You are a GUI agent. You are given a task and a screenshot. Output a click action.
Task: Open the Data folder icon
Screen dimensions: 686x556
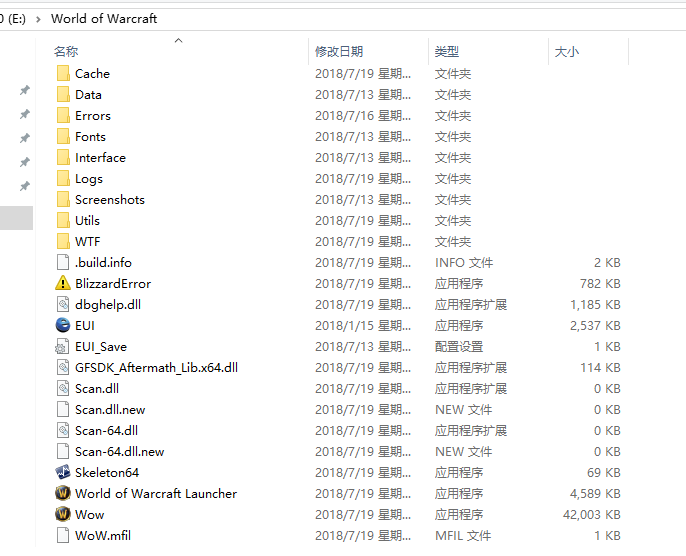63,94
